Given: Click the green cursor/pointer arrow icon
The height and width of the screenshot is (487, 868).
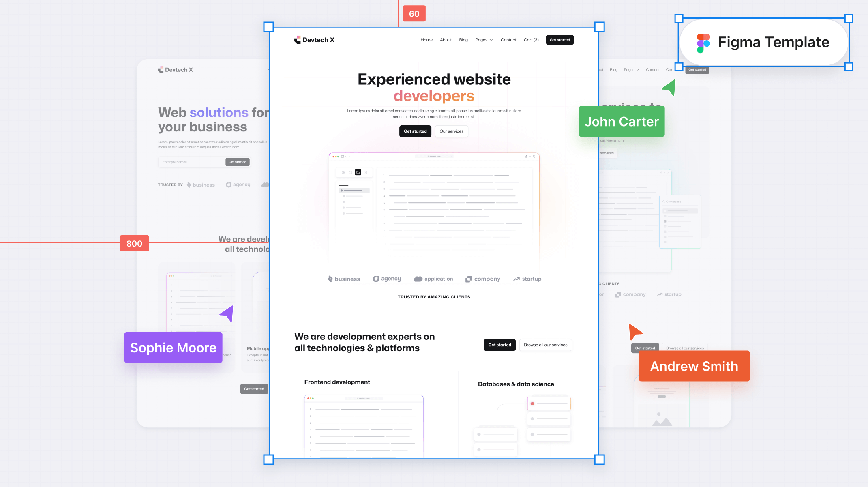Looking at the screenshot, I should point(669,88).
